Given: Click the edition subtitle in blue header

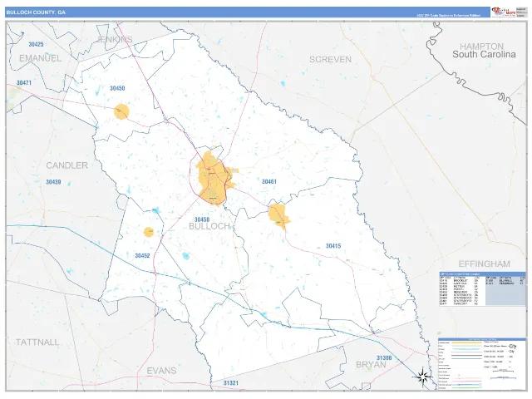Looking at the screenshot, I should [x=449, y=15].
